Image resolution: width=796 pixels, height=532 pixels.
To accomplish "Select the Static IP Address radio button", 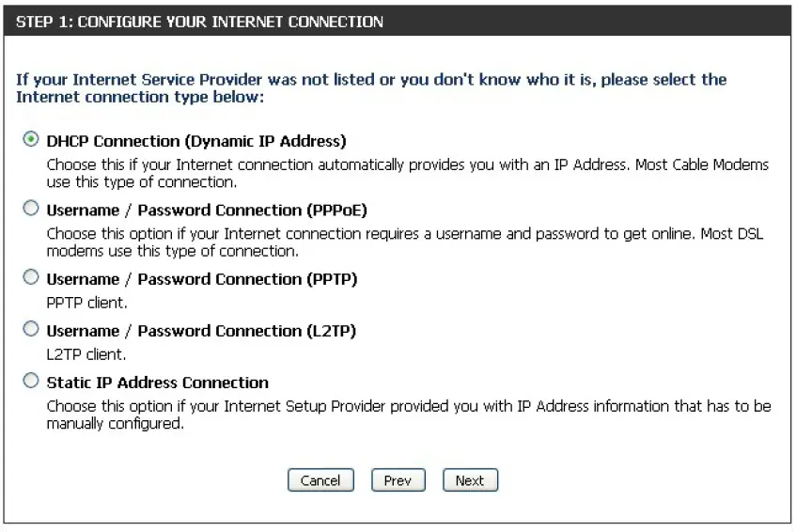I will click(31, 382).
